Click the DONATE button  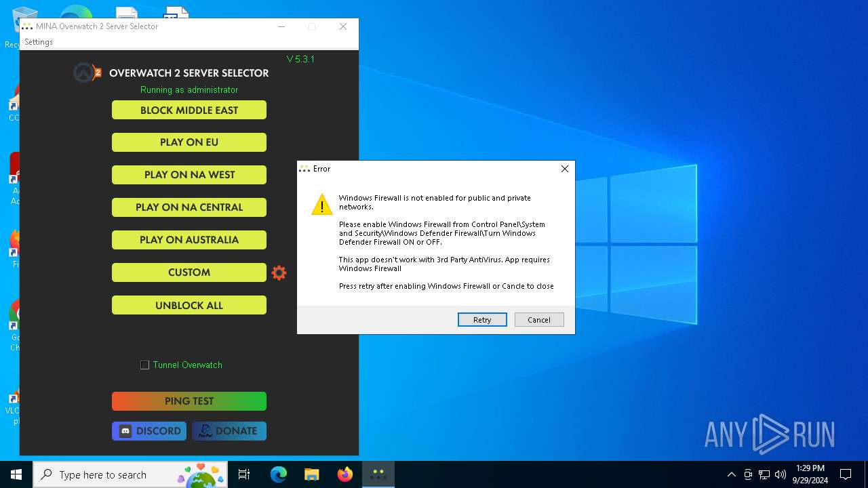click(229, 431)
